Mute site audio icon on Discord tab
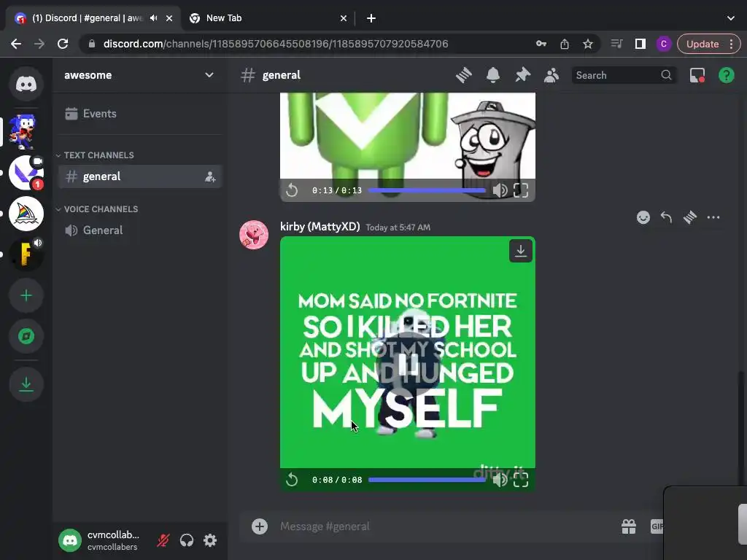This screenshot has height=560, width=747. point(153,18)
